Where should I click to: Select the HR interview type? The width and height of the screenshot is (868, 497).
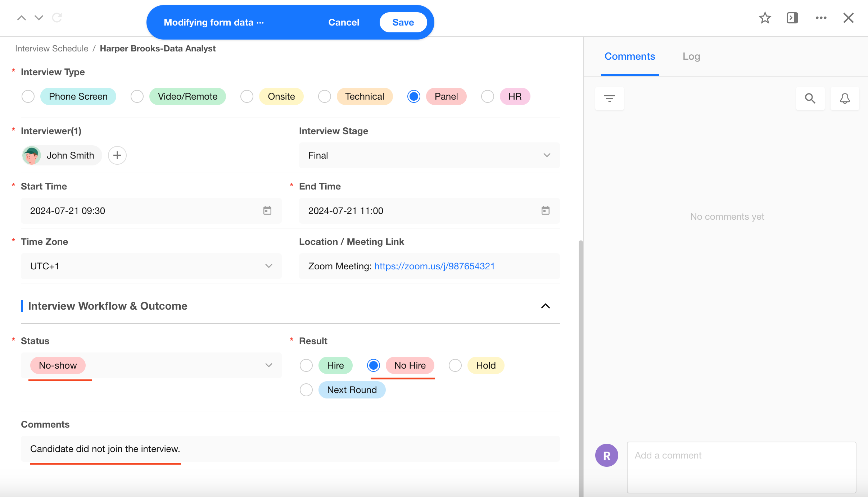pos(488,96)
